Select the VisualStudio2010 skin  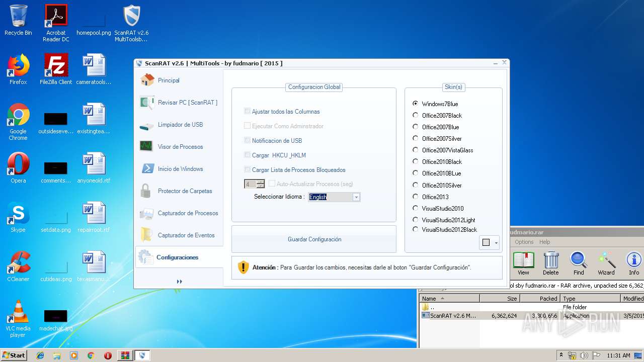(415, 208)
